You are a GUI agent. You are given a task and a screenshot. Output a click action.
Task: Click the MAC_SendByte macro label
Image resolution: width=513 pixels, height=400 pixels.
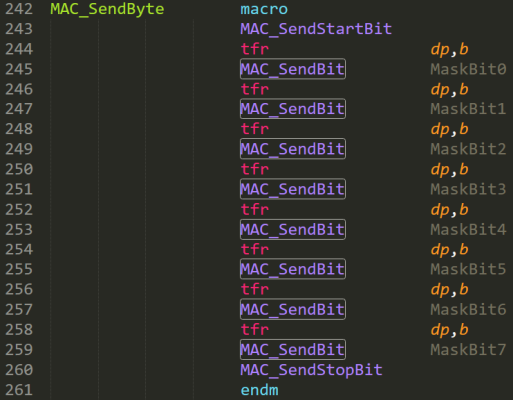[x=107, y=9]
